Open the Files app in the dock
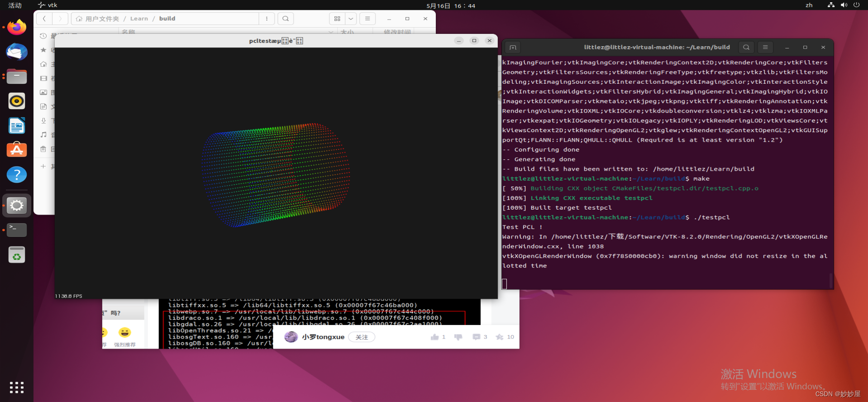 pos(17,77)
